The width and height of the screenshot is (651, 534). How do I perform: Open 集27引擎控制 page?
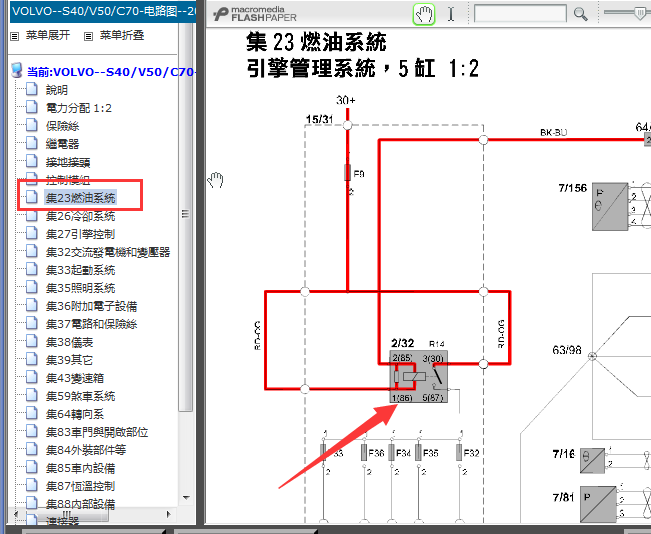click(81, 234)
